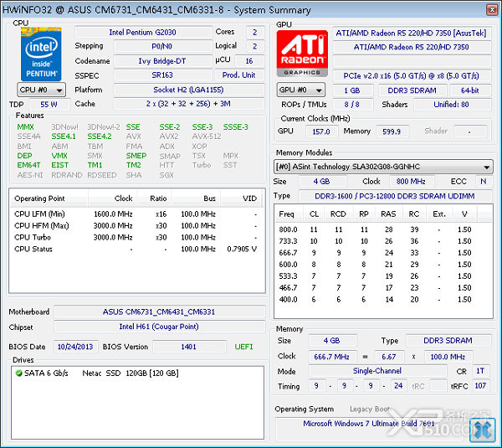Click the Single-Channel memory mode field
This screenshot has width=502, height=448.
pos(377,371)
